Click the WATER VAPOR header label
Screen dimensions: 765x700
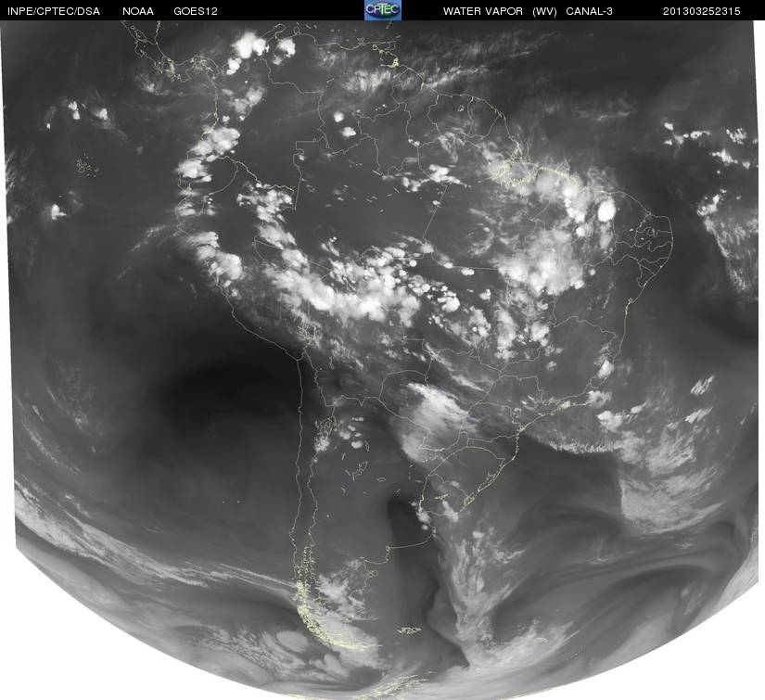coord(483,11)
